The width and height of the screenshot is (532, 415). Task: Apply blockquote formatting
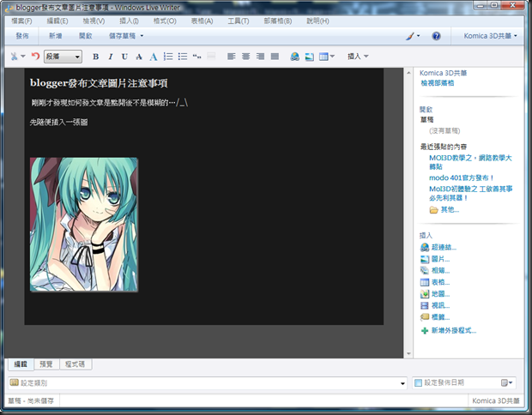[196, 57]
